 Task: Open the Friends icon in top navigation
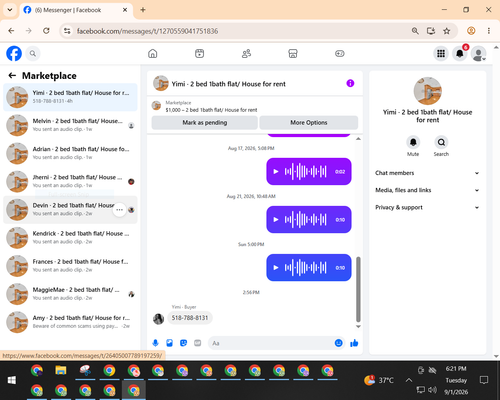tap(246, 53)
